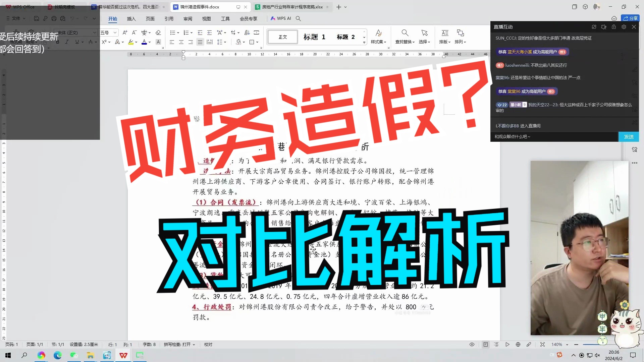Open the 房地产行业特殊审计程序底稿.xlsx tab
This screenshot has width=644, height=362.
coord(290,7)
